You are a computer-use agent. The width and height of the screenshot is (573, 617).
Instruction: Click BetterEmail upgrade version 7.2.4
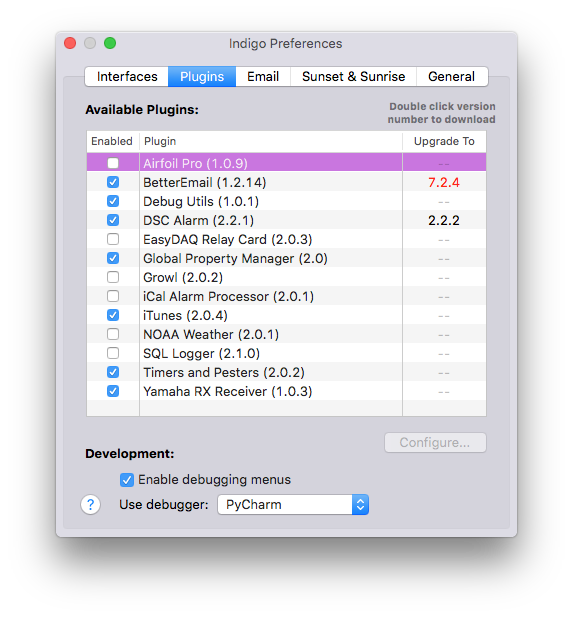444,182
